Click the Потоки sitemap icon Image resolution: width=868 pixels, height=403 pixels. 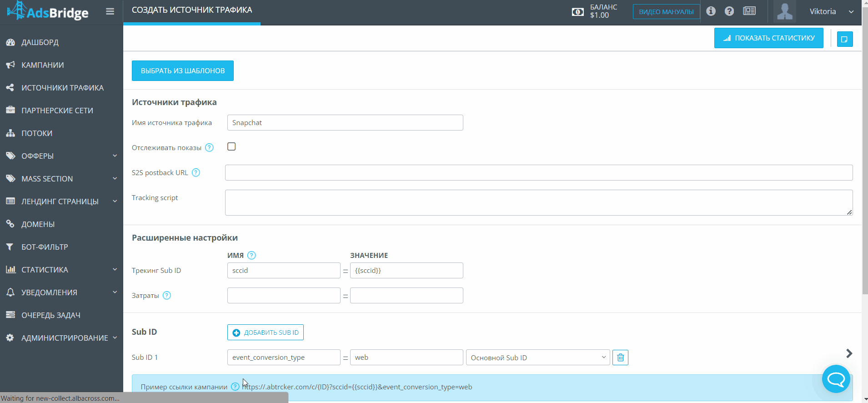10,133
